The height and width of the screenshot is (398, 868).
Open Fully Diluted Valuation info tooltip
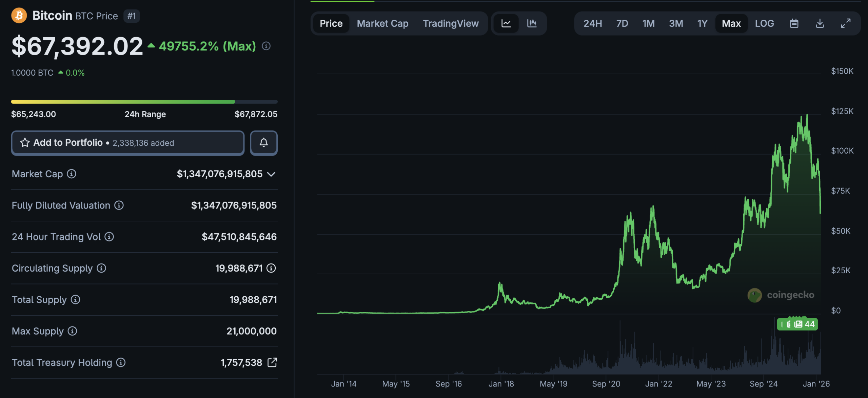point(119,205)
